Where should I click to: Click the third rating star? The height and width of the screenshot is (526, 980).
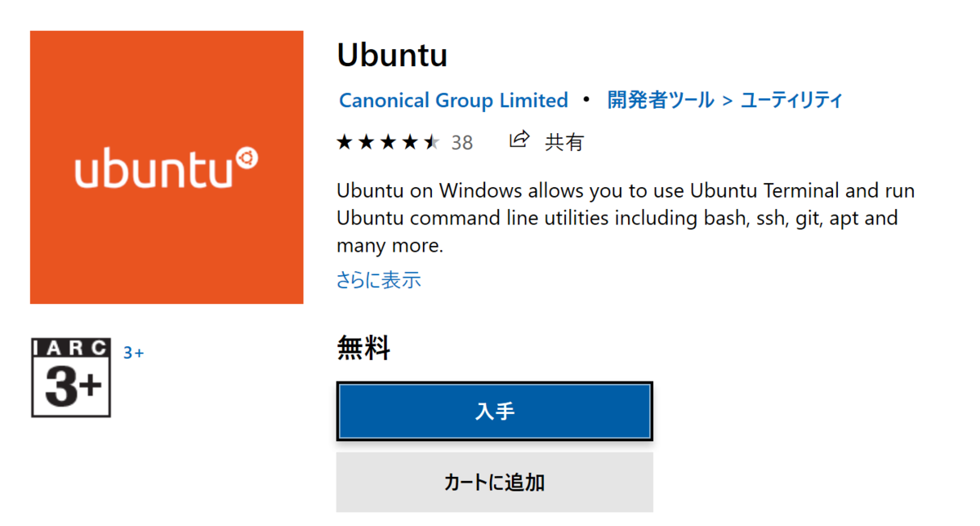point(388,143)
